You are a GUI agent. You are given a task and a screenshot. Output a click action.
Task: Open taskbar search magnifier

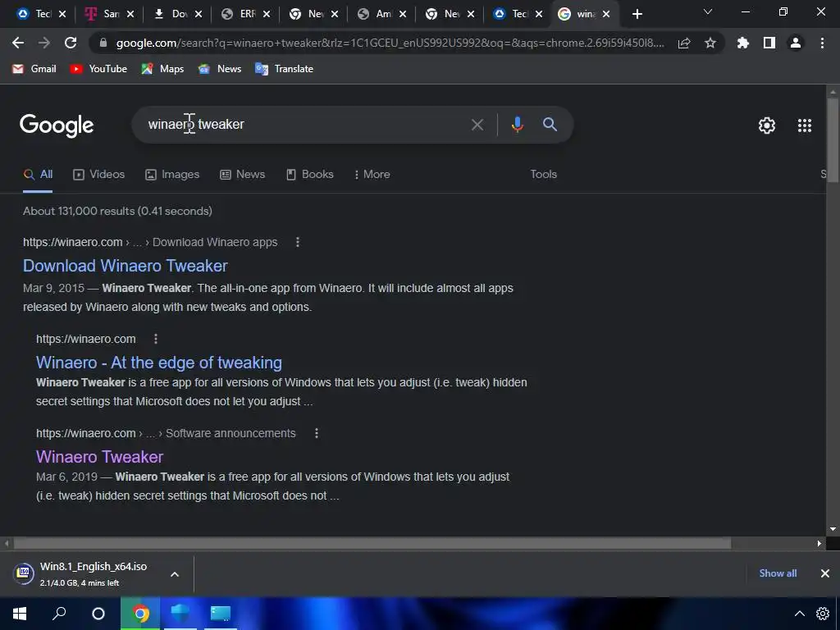59,614
